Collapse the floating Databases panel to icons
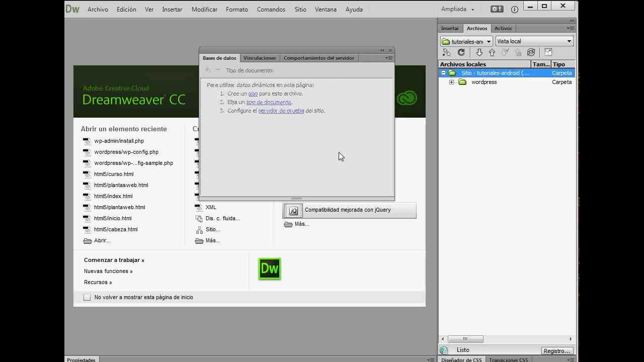The width and height of the screenshot is (644, 362). [382, 50]
